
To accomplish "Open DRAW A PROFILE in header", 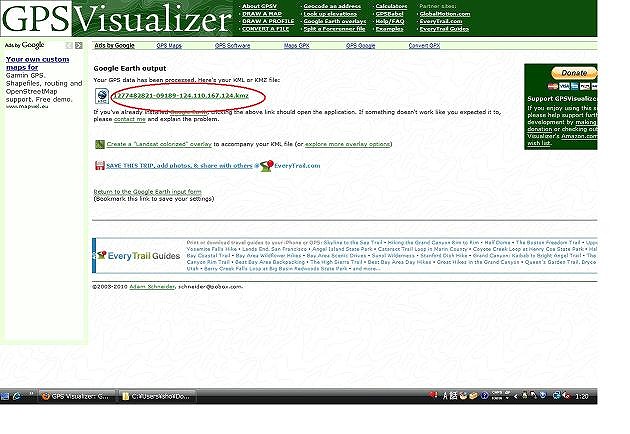I will pyautogui.click(x=268, y=21).
